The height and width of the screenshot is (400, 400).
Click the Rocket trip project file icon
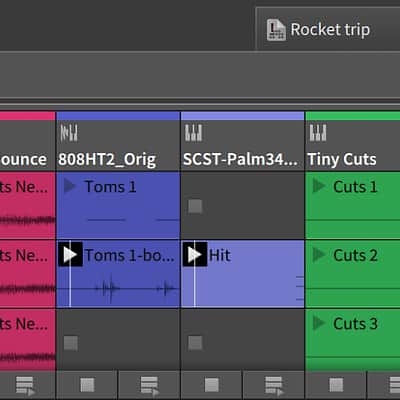276,30
